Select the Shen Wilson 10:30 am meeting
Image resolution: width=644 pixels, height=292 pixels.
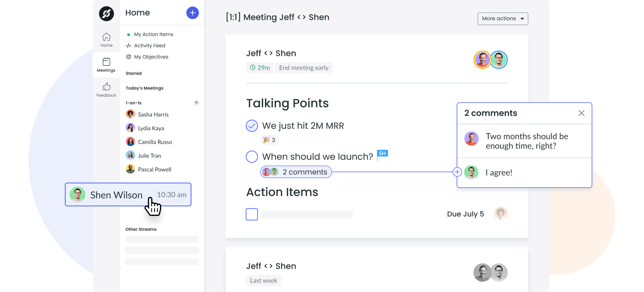[128, 195]
